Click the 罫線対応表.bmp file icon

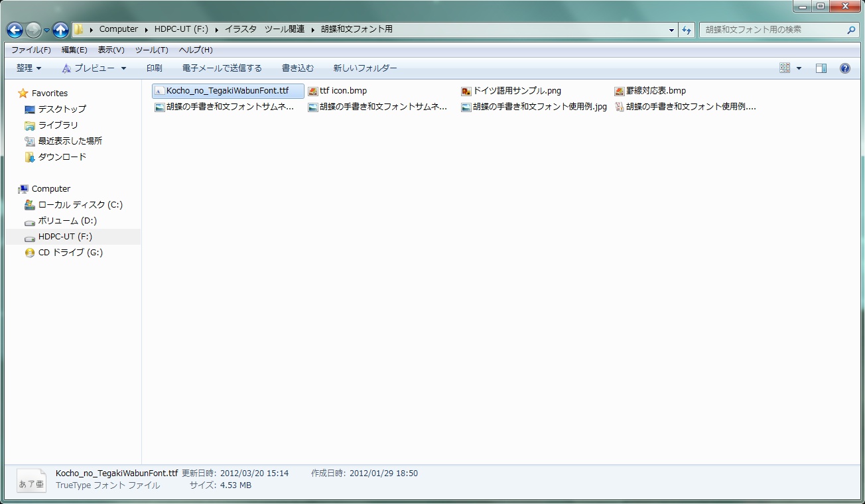click(620, 91)
